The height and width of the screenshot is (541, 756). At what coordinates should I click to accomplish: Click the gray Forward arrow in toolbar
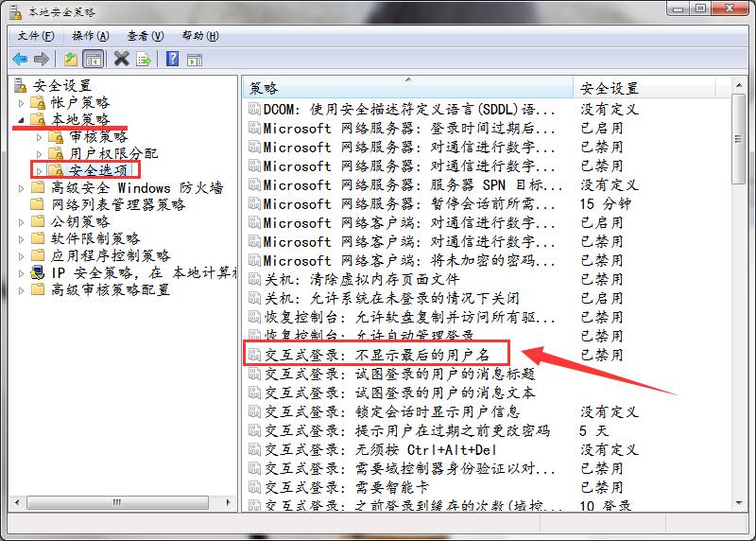click(x=40, y=59)
